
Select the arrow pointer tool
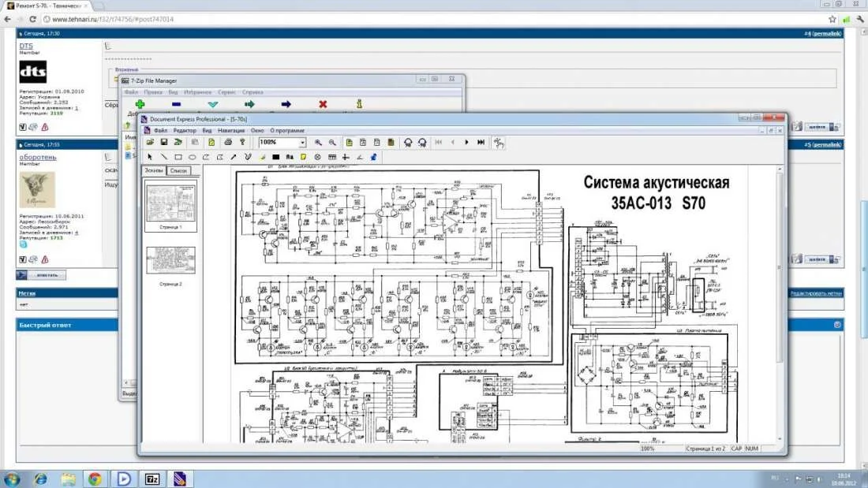[150, 157]
